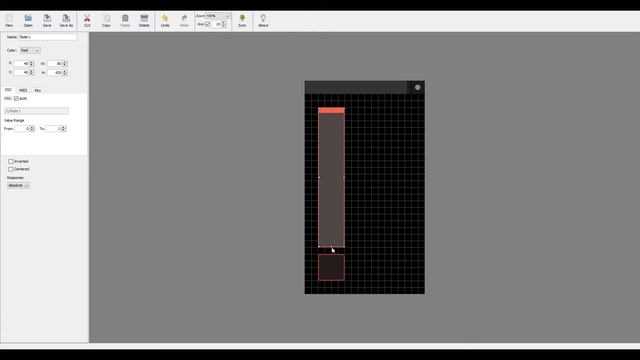Image resolution: width=640 pixels, height=360 pixels.
Task: Click the X field spinner arrows
Action: click(x=31, y=64)
